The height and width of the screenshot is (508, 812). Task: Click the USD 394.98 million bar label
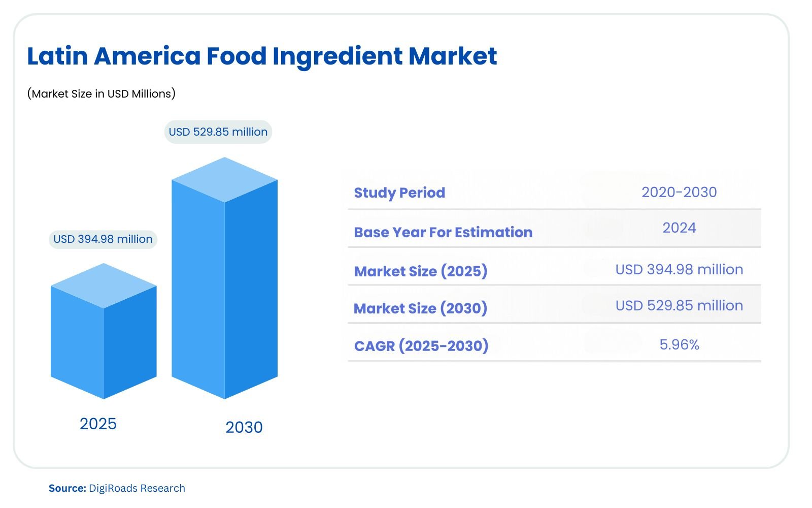click(103, 239)
